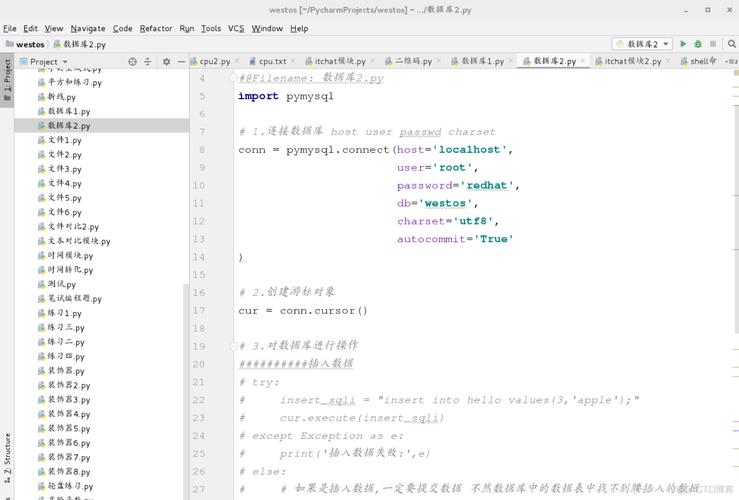Close the 数据库1.py editor tab
The image size is (739, 500).
pyautogui.click(x=511, y=61)
